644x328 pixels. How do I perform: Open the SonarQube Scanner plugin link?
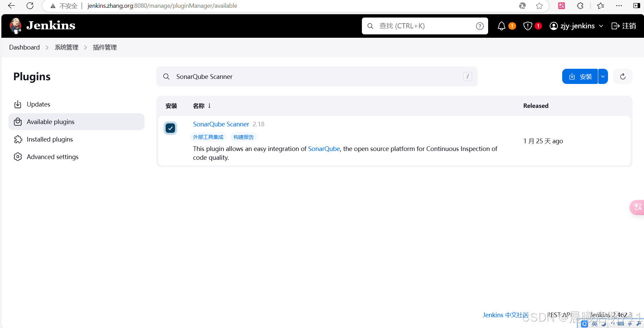221,124
